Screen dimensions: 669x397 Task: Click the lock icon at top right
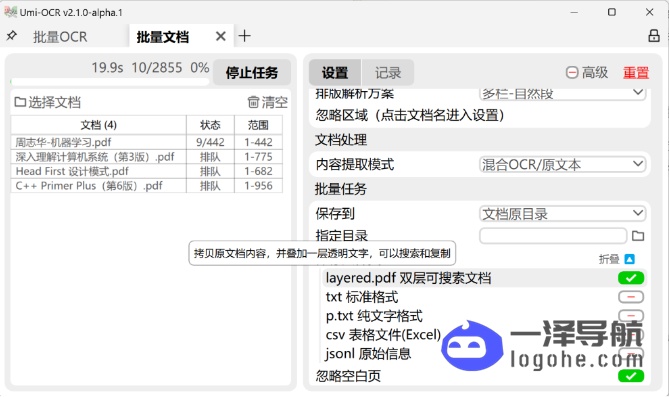pyautogui.click(x=654, y=36)
